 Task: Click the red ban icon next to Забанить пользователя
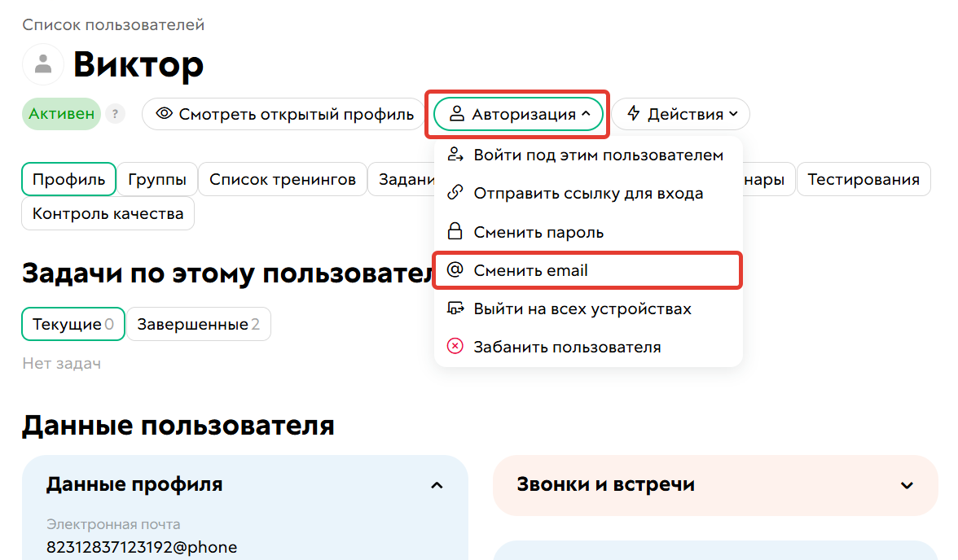click(x=454, y=347)
